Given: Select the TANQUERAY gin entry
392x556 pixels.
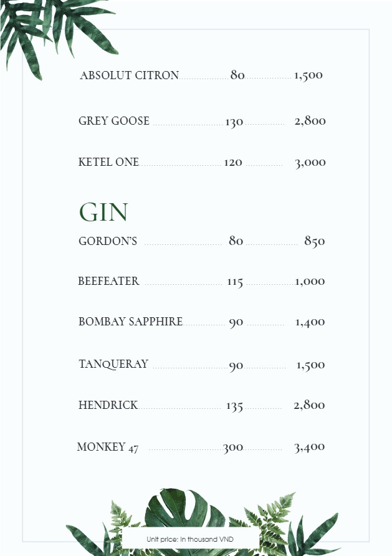Looking at the screenshot, I should 113,364.
